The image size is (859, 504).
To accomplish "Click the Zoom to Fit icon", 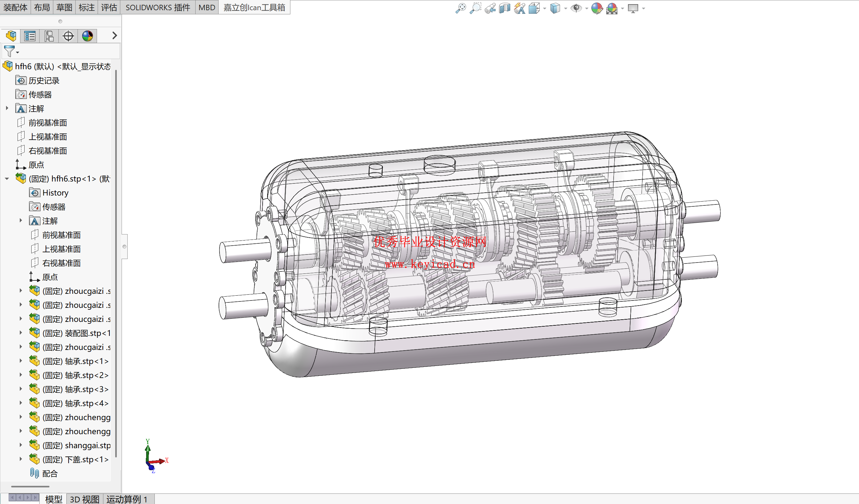I will (460, 8).
